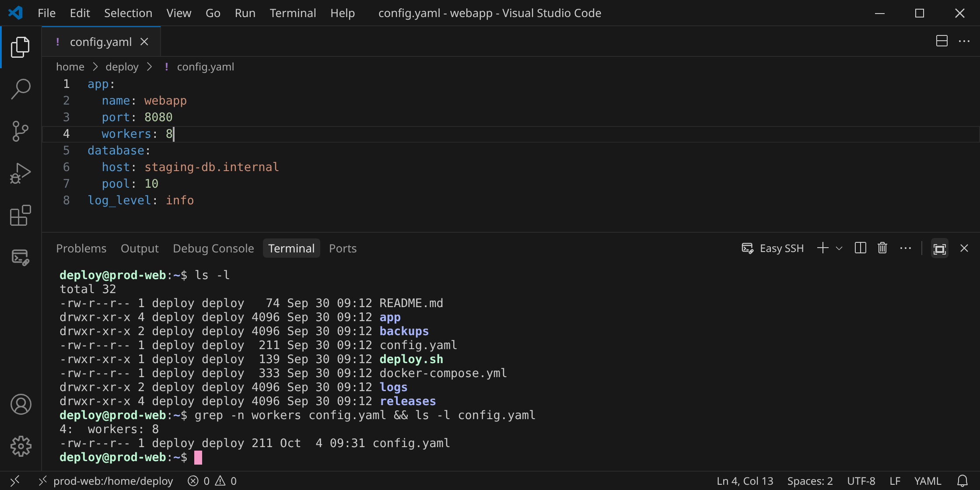This screenshot has width=980, height=490.
Task: Switch to the Ports panel tab
Action: pyautogui.click(x=343, y=248)
